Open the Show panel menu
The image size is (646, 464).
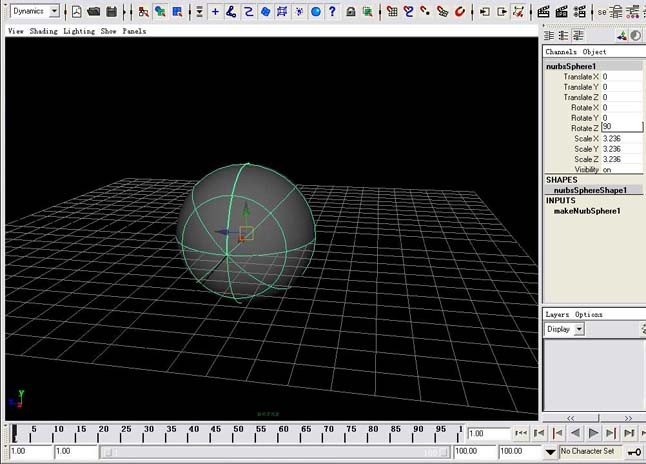(x=108, y=31)
